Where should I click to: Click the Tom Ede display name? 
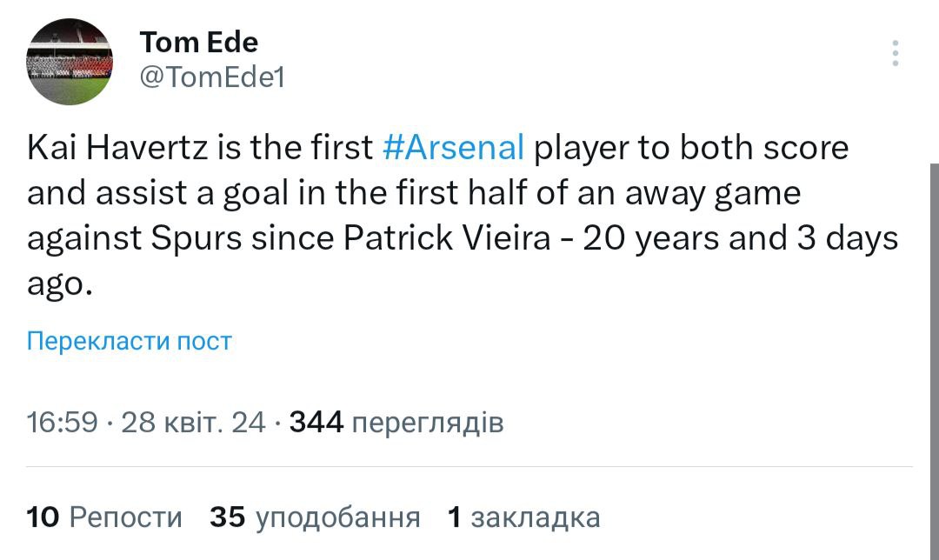point(198,41)
